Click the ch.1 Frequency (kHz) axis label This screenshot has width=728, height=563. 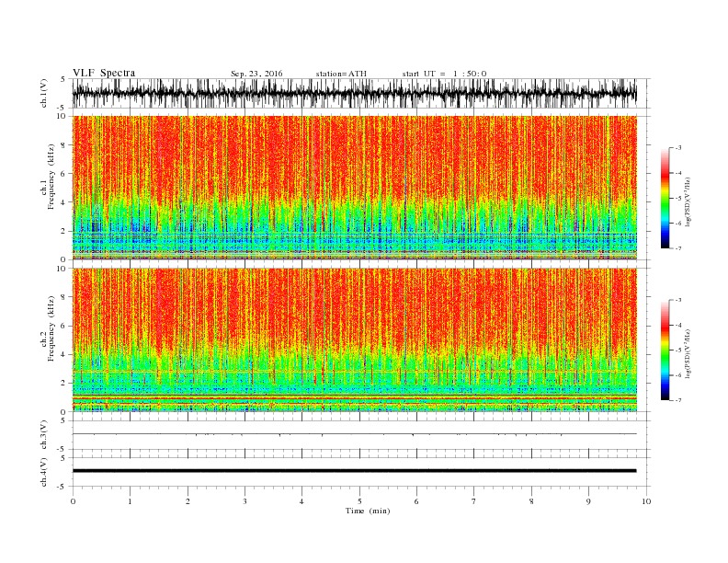[48, 177]
